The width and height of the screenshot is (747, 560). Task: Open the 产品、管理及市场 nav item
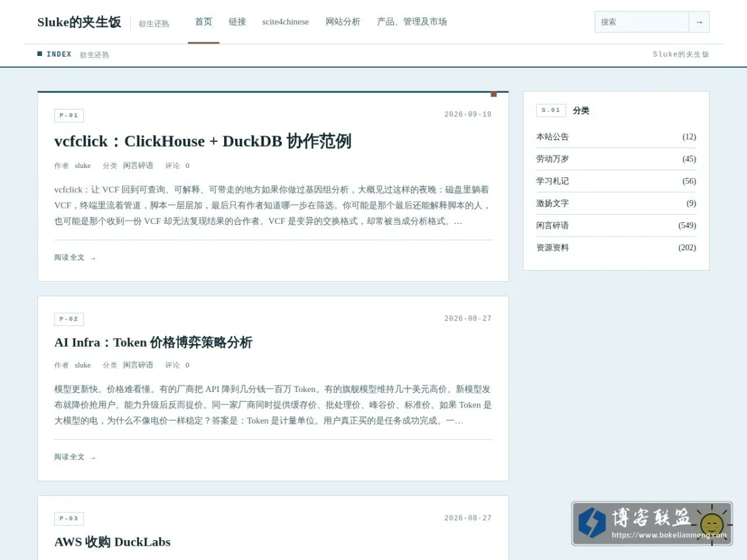pos(411,22)
